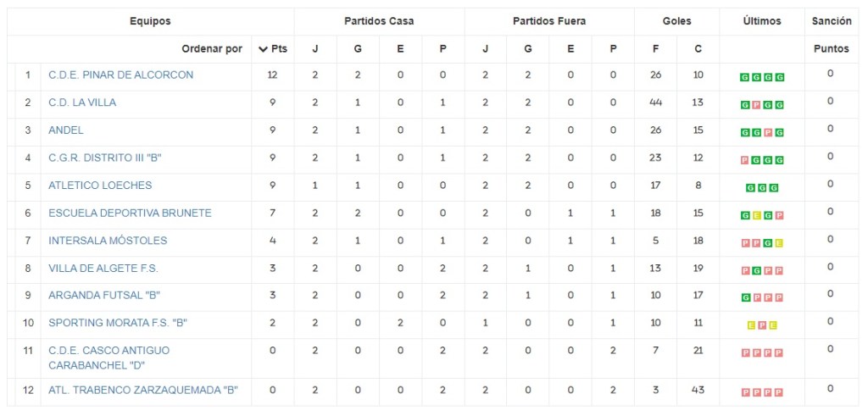This screenshot has width=868, height=416.
Task: Open C.D.E. CASCO ANTIGUO CARABANCHEL "D" link
Action: (x=108, y=358)
